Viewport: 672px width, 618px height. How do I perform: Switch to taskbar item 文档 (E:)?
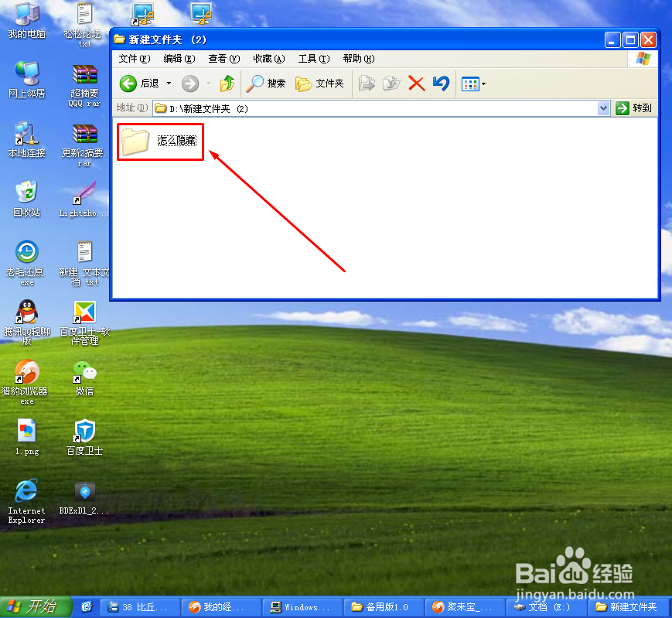[546, 607]
